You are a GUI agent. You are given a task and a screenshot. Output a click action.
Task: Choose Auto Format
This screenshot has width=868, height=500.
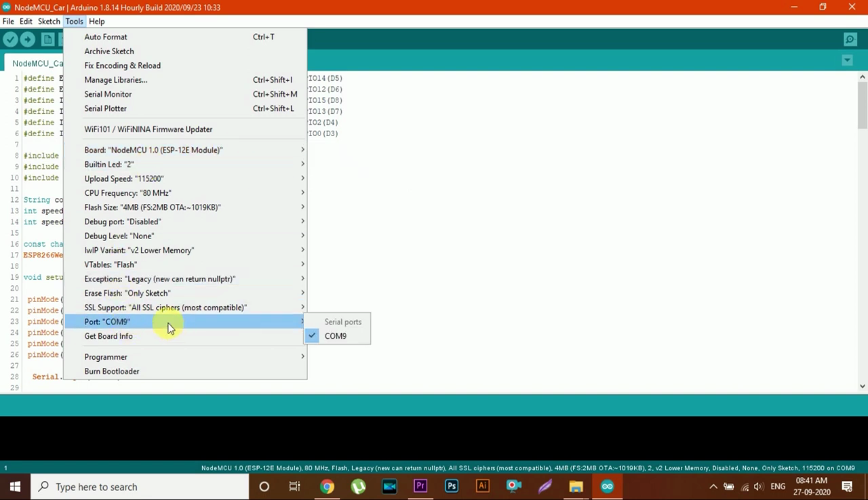pos(185,37)
